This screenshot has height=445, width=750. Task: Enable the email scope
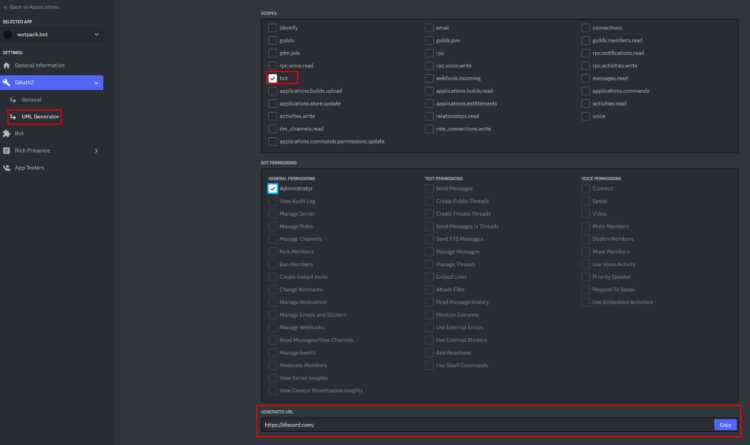click(429, 28)
